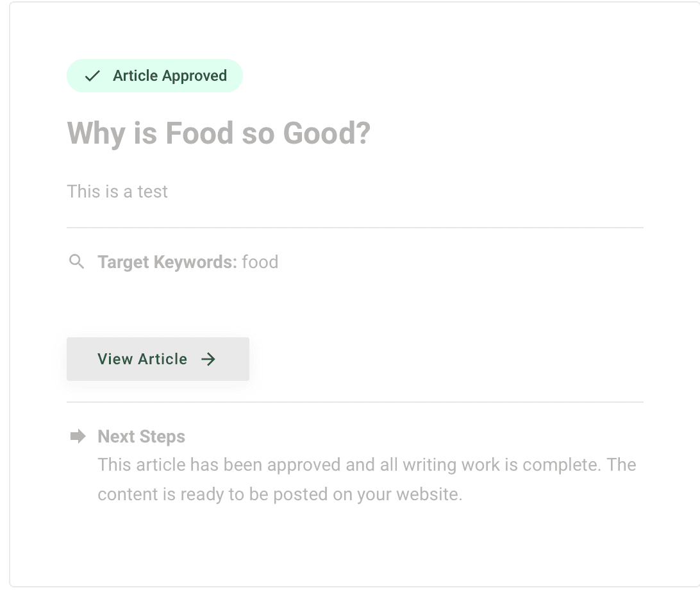Click the Next Steps heading

click(x=141, y=437)
